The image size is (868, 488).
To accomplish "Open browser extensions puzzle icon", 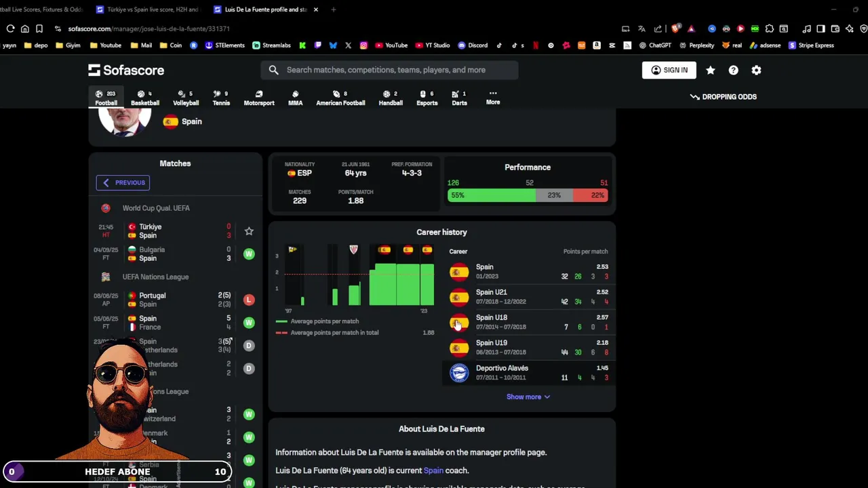I will point(769,28).
